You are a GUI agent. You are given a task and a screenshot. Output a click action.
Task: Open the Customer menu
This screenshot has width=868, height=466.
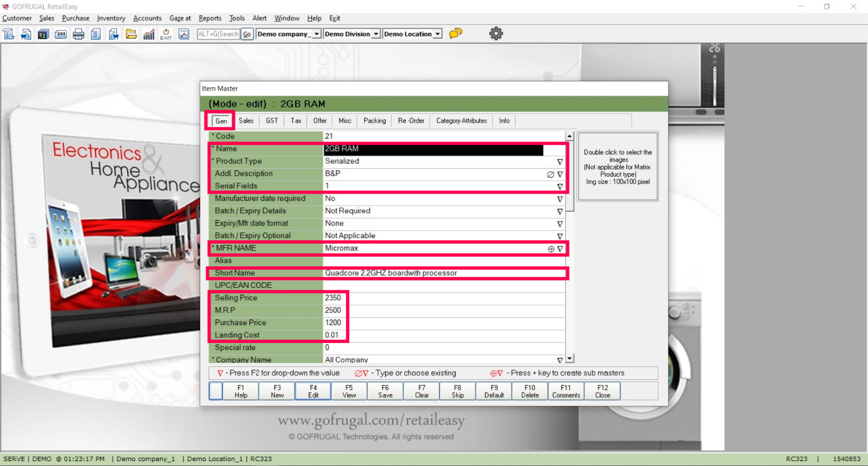pyautogui.click(x=17, y=18)
